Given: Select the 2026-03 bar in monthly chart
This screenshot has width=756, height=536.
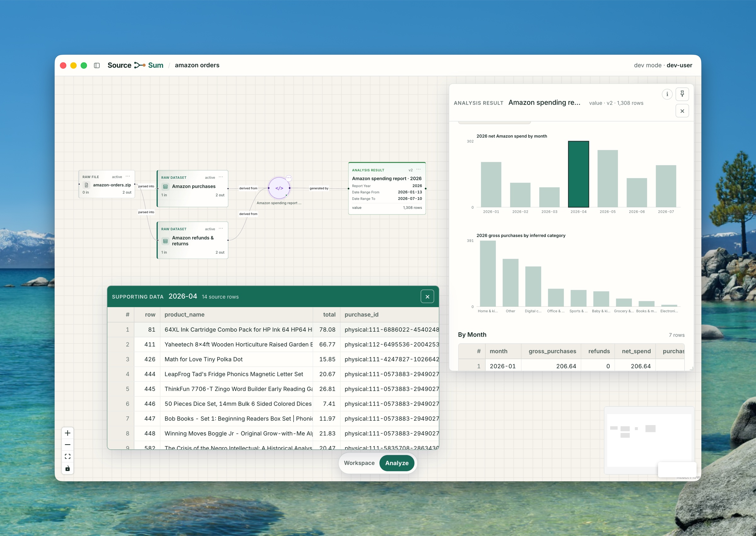Looking at the screenshot, I should pos(549,197).
